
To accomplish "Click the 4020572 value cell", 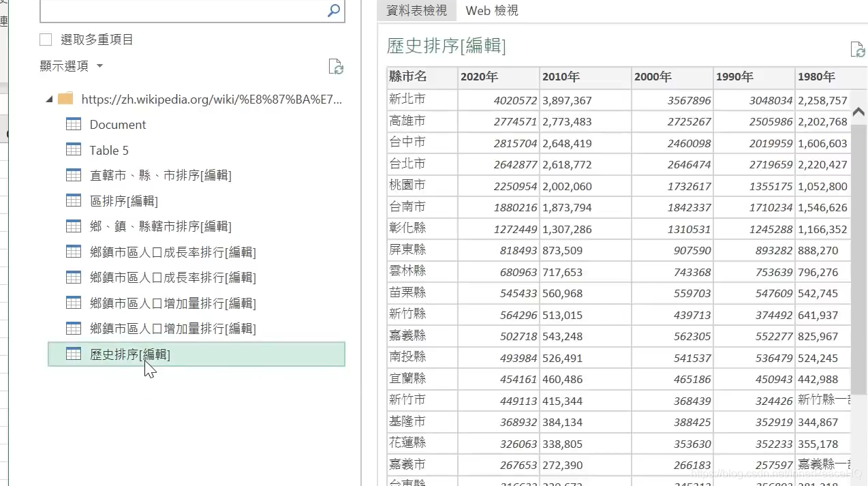I will click(x=499, y=100).
